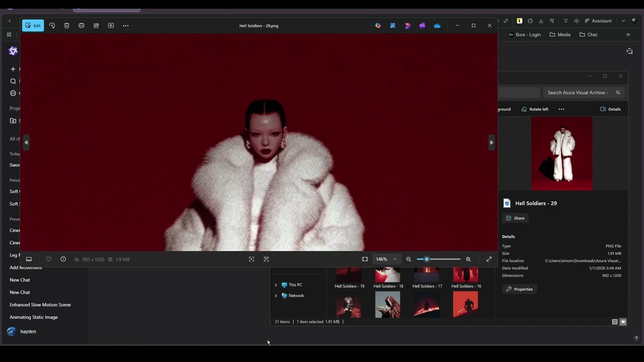Print the Hell Soldiers - 29 image
The width and height of the screenshot is (644, 362).
point(82,26)
